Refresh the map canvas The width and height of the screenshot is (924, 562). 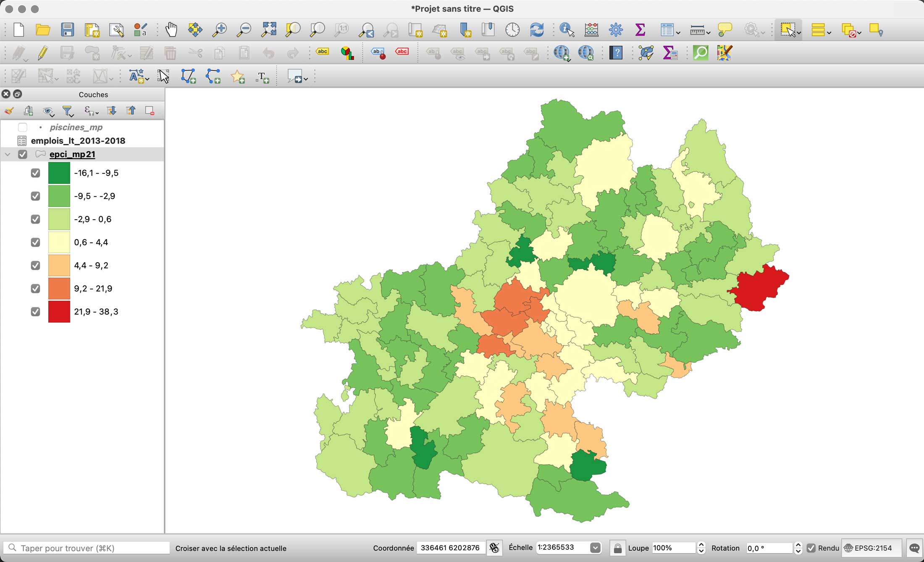tap(536, 29)
